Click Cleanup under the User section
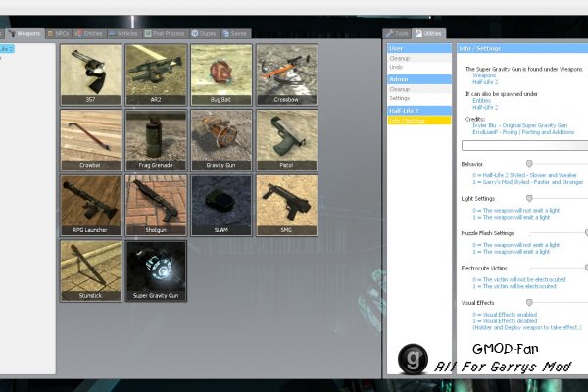Image resolution: width=588 pixels, height=392 pixels. 419,58
